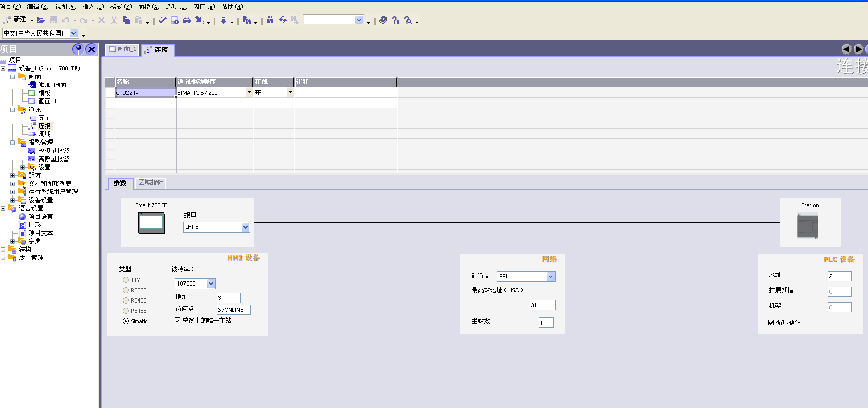Open the 选项 menu
Image resolution: width=868 pixels, height=408 pixels.
coord(176,7)
